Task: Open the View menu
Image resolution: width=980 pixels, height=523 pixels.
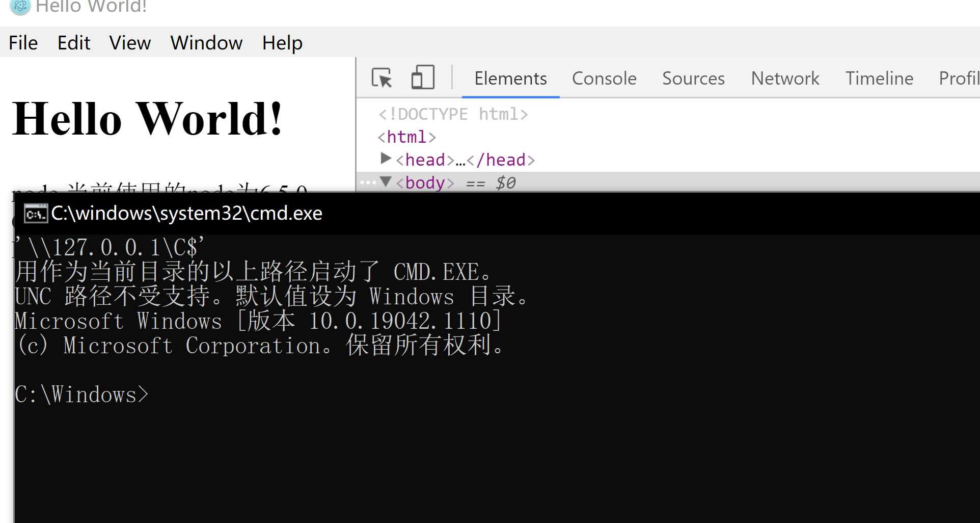Action: [x=129, y=43]
